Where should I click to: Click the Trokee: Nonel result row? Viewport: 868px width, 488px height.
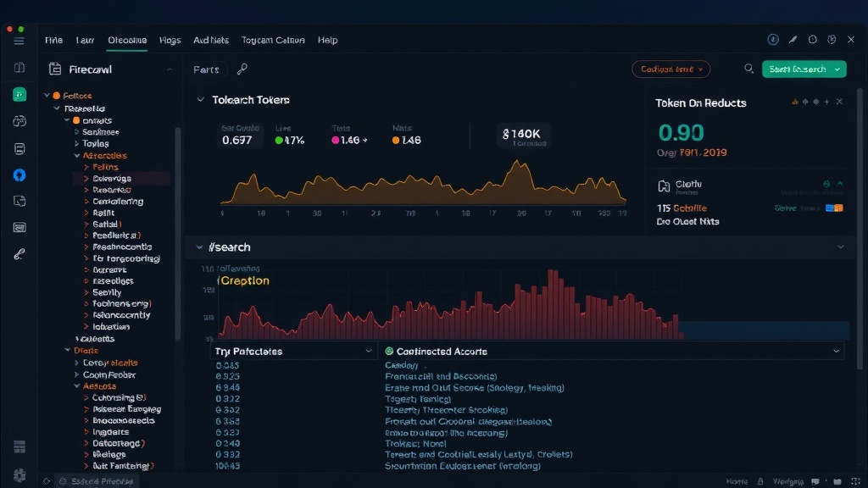click(x=415, y=444)
